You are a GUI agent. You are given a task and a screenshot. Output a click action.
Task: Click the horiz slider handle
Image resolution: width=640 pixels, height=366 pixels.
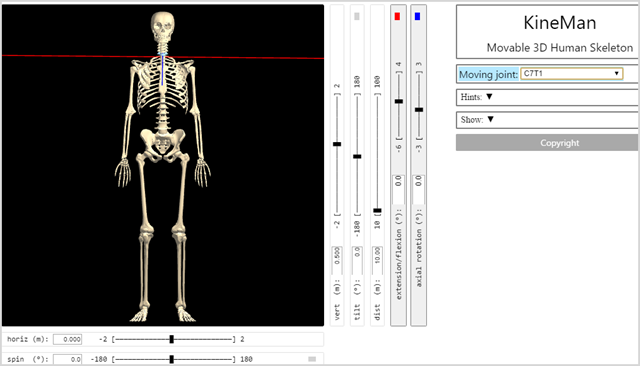tap(172, 339)
